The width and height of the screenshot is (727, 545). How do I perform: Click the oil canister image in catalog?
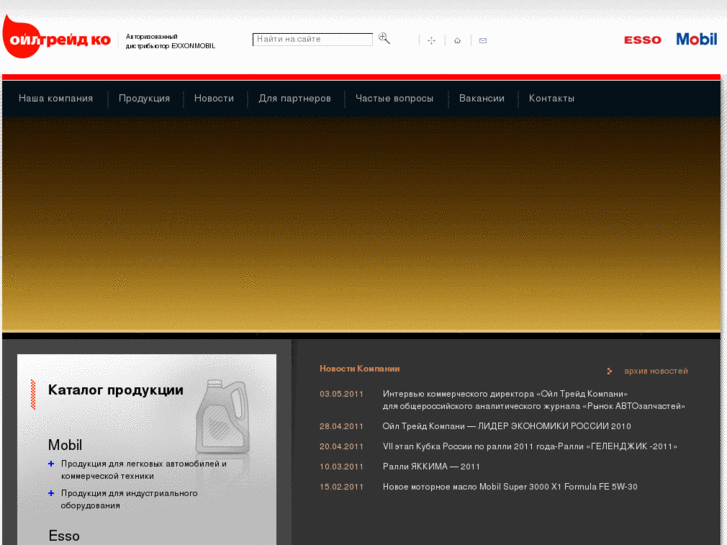[x=223, y=416]
